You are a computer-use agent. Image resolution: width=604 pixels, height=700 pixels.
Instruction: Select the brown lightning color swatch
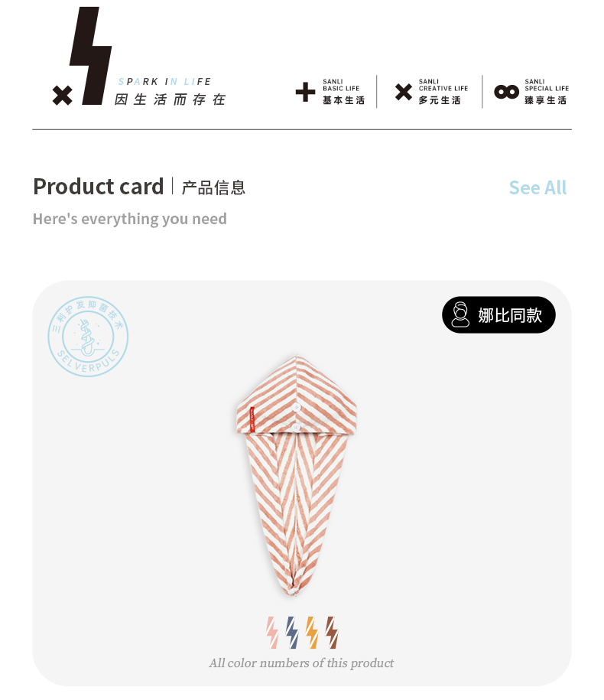click(331, 633)
